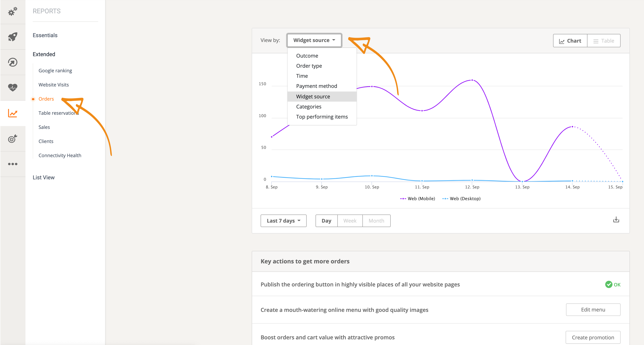Click the 8. Sep Web (Desktop) data point
The width and height of the screenshot is (644, 345).
pyautogui.click(x=271, y=177)
